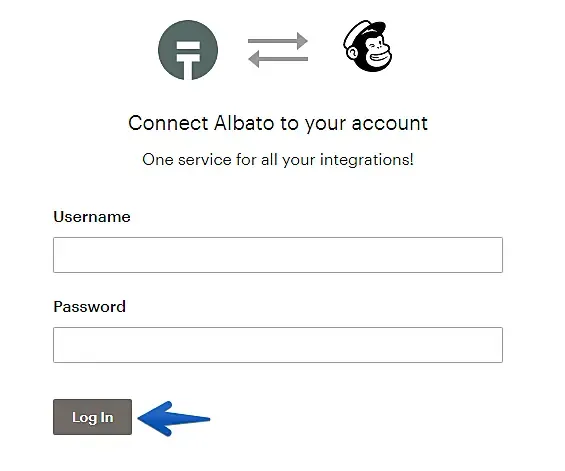
Task: Click the Mailchimp Freddie monkey logo
Action: coord(368,46)
